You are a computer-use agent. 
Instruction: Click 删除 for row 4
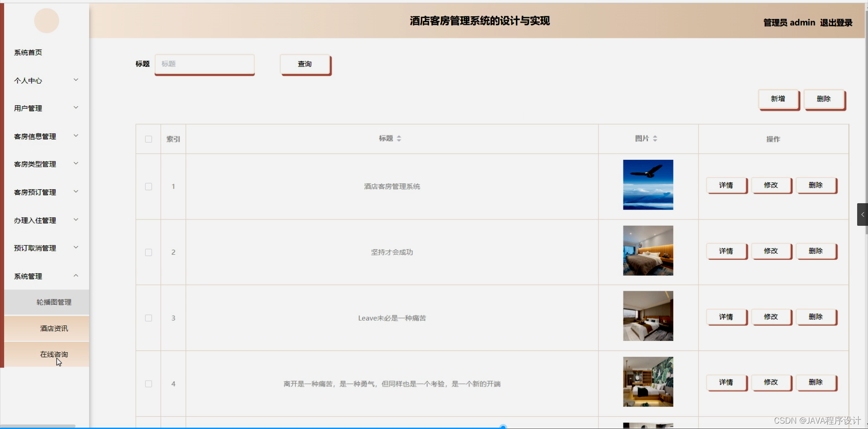tap(816, 382)
